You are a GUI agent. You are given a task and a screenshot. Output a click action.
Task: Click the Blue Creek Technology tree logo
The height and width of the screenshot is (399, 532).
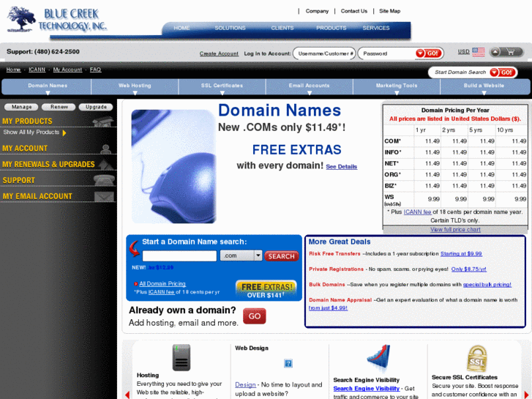click(21, 19)
